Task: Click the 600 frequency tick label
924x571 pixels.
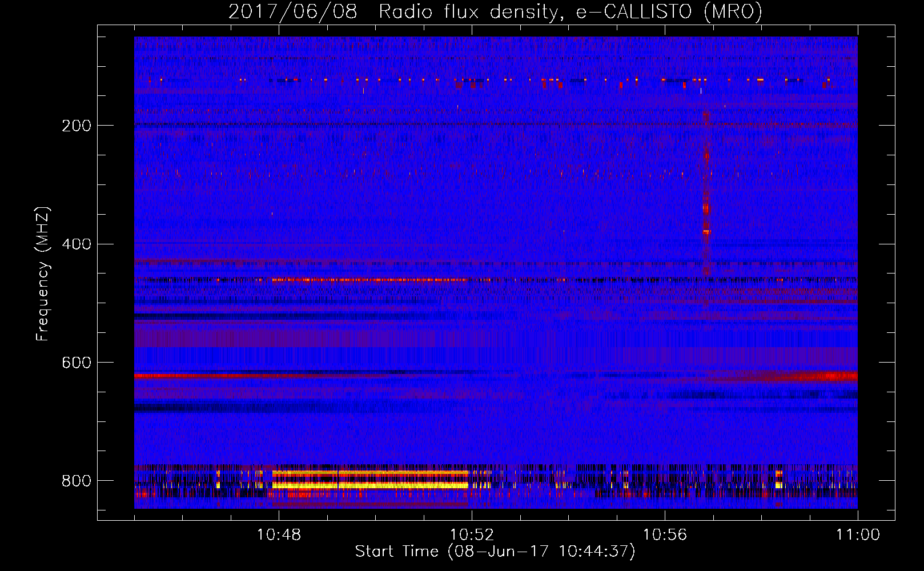Action: click(77, 363)
